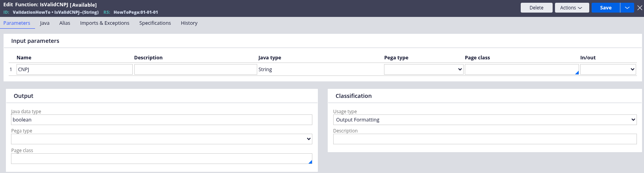Expand the Output Pega type dropdown
This screenshot has width=644, height=173.
click(x=161, y=139)
